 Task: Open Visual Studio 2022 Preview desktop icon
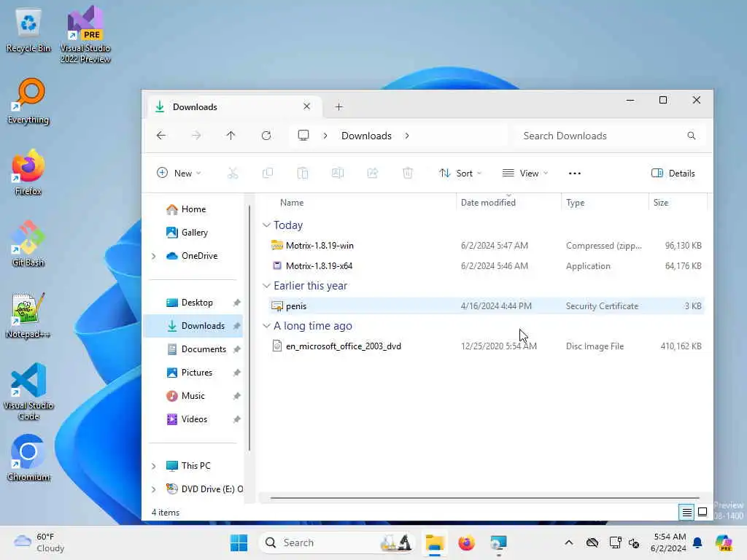(x=85, y=34)
